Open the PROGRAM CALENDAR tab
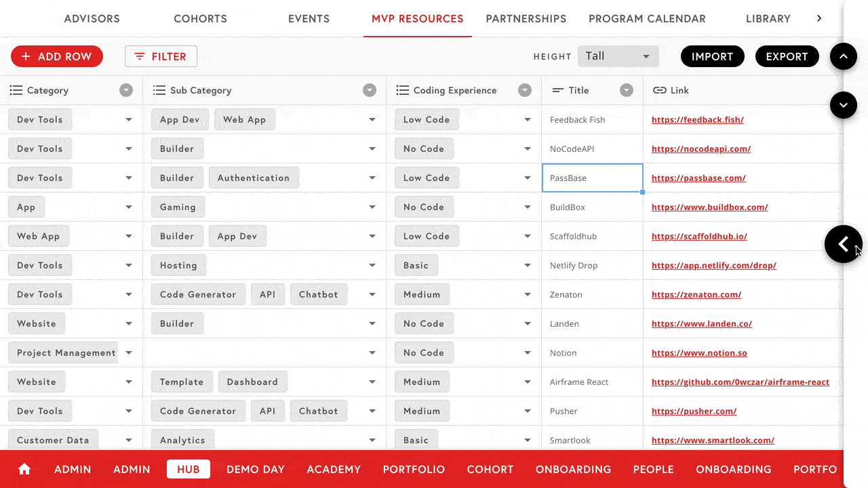 (x=647, y=19)
